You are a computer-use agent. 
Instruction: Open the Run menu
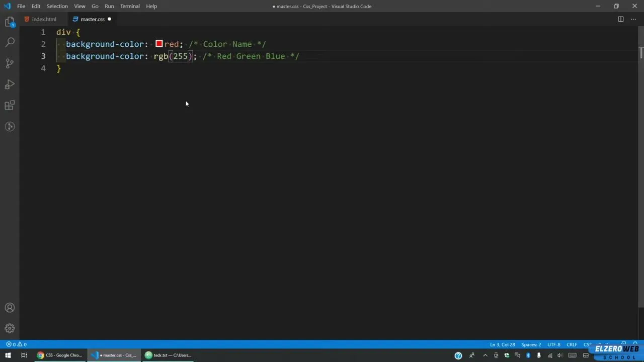click(x=109, y=6)
